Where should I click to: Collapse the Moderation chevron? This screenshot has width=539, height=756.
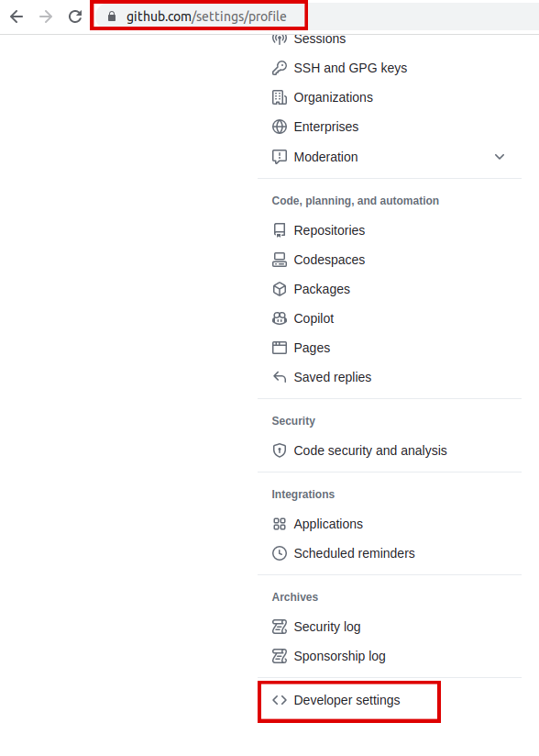[500, 157]
